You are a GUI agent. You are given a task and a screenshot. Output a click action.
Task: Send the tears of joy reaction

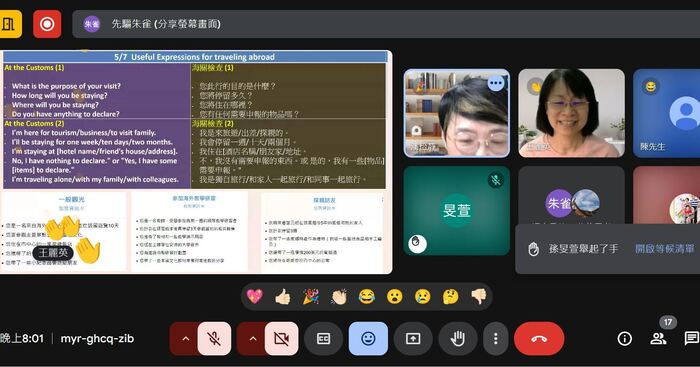coord(367,296)
